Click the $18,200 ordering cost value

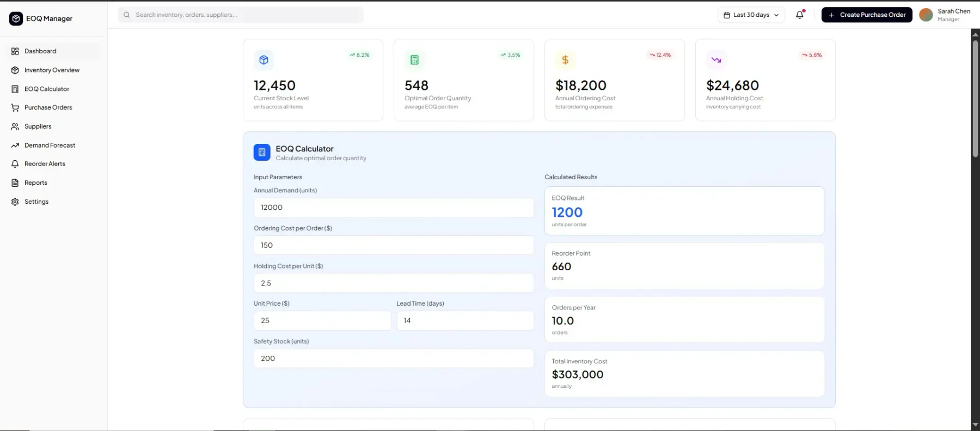pos(581,86)
